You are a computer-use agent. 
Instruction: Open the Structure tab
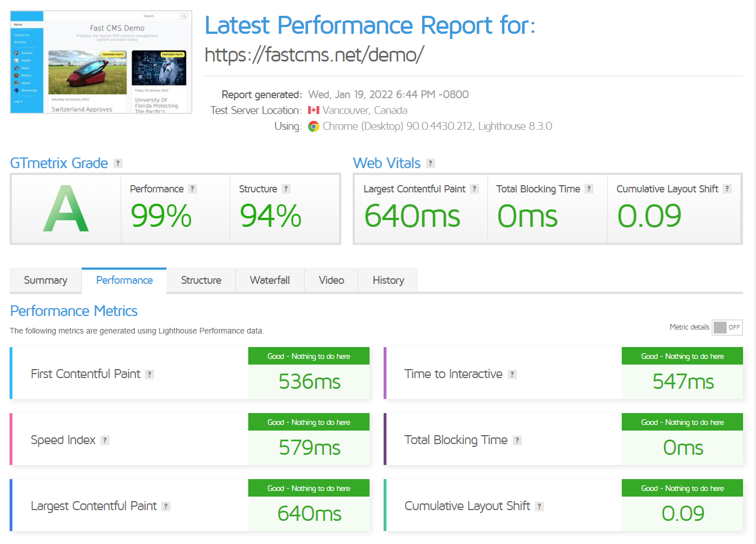pyautogui.click(x=201, y=280)
